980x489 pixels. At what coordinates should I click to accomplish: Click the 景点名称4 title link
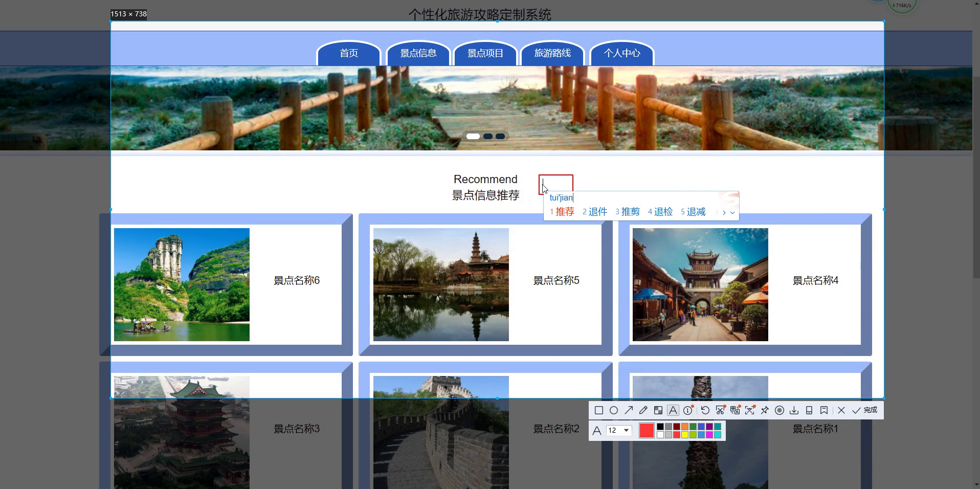pos(816,280)
